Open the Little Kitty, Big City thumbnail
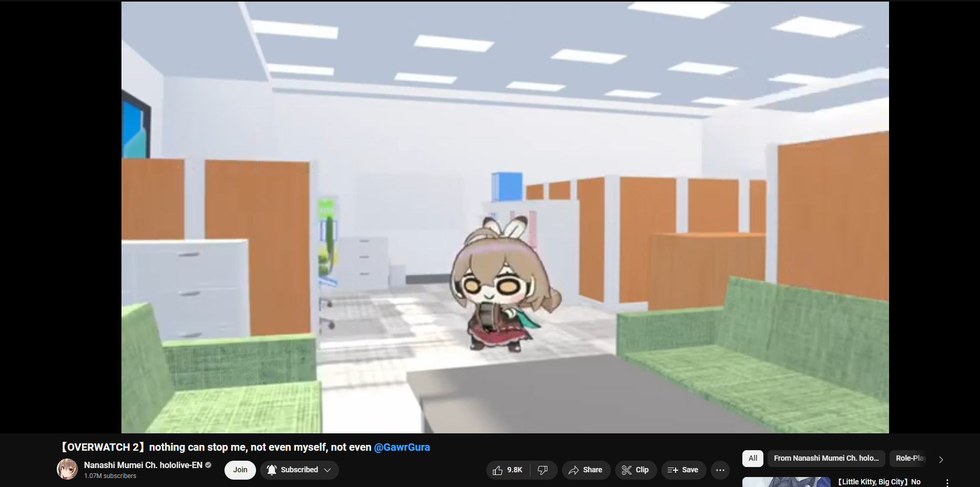 [x=787, y=482]
